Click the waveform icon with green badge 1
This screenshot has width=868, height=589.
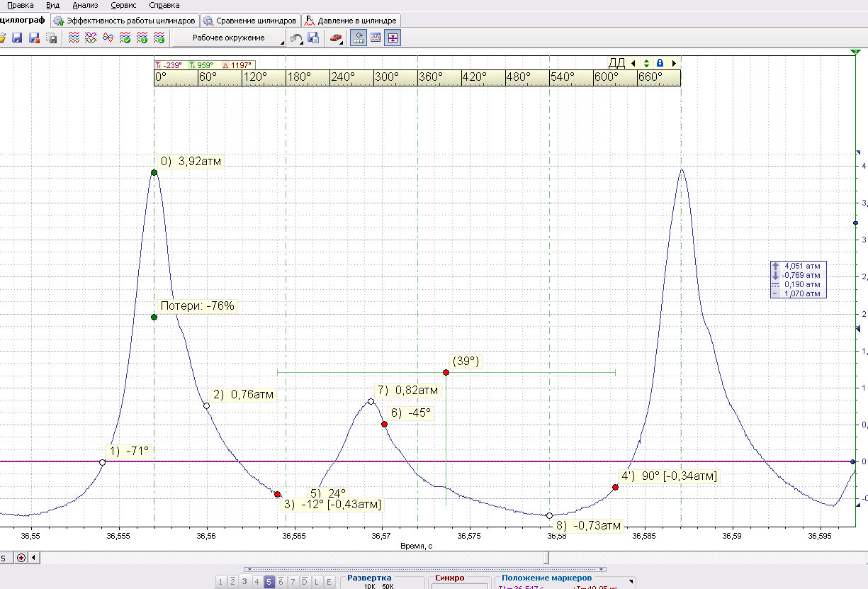coord(142,38)
